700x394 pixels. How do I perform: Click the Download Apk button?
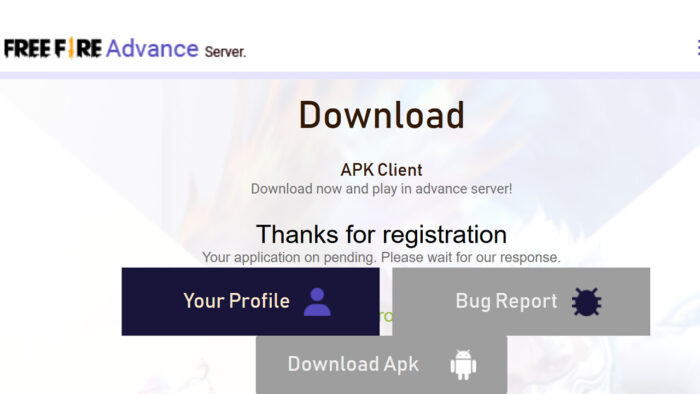pyautogui.click(x=381, y=365)
